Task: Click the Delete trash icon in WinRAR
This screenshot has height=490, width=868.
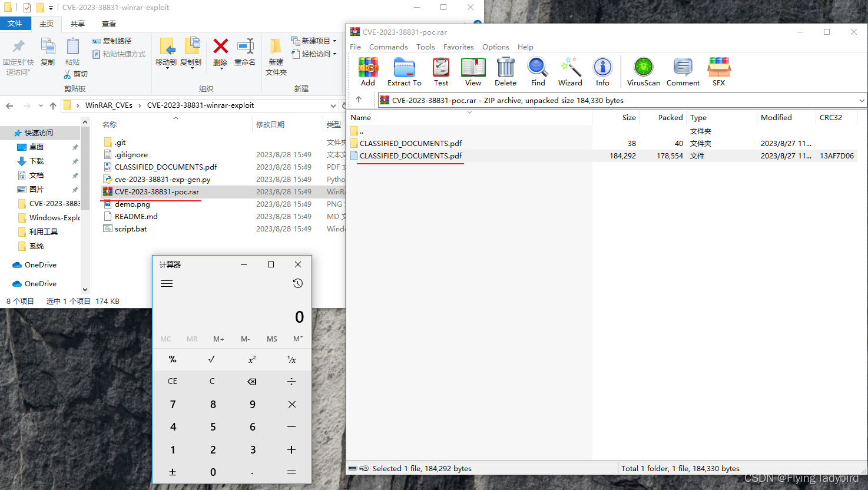Action: click(x=505, y=72)
